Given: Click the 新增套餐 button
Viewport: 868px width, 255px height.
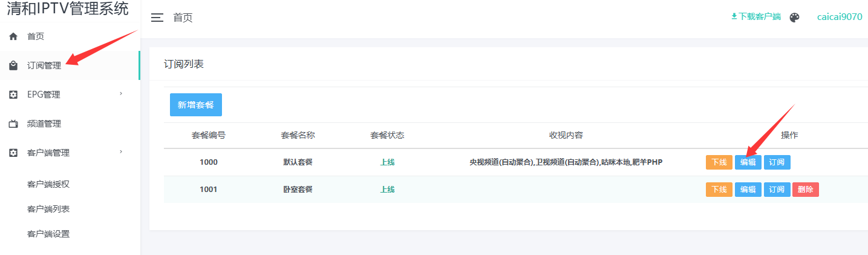Looking at the screenshot, I should pyautogui.click(x=196, y=105).
